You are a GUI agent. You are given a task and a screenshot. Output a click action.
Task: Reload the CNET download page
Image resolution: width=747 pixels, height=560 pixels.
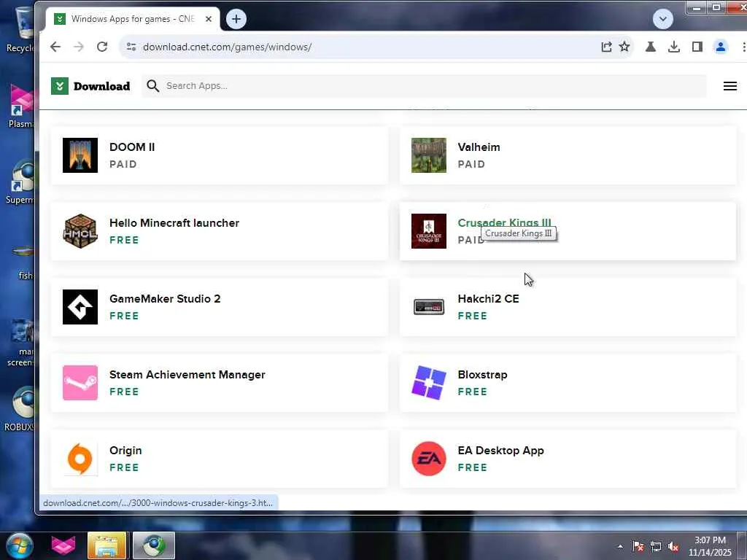102,47
